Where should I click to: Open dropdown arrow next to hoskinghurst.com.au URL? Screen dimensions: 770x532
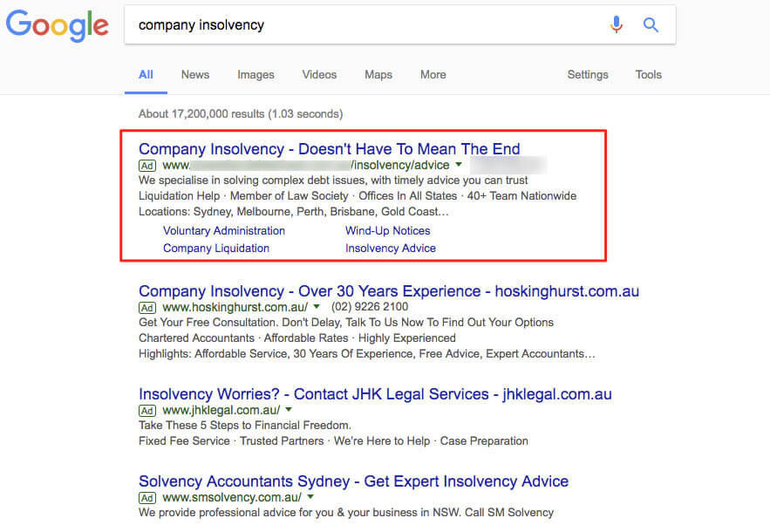click(x=317, y=306)
